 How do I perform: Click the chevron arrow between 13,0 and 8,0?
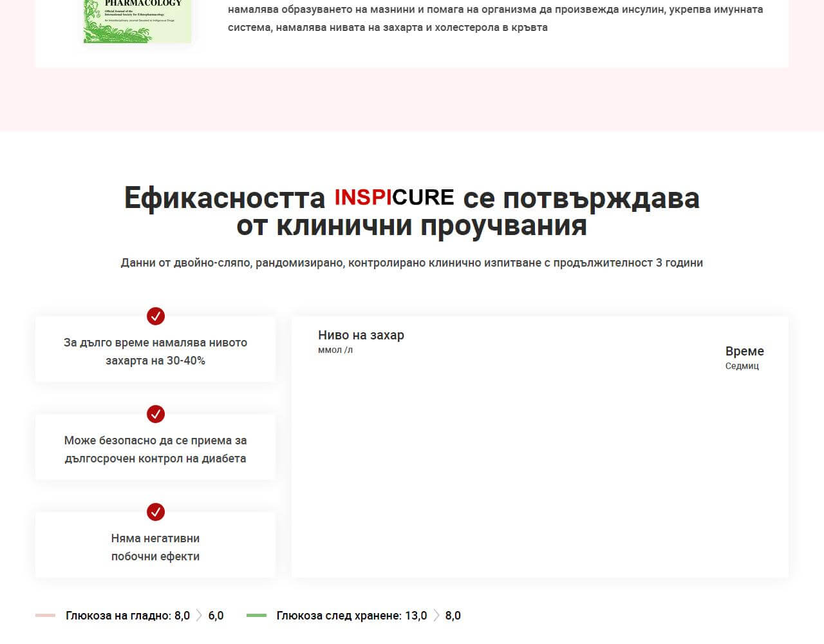436,616
